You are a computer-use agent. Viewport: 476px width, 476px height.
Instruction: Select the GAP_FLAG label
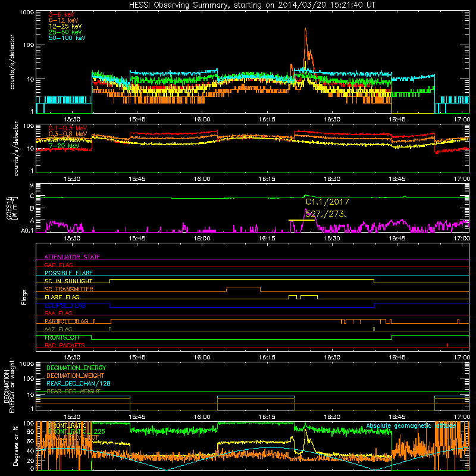click(58, 265)
